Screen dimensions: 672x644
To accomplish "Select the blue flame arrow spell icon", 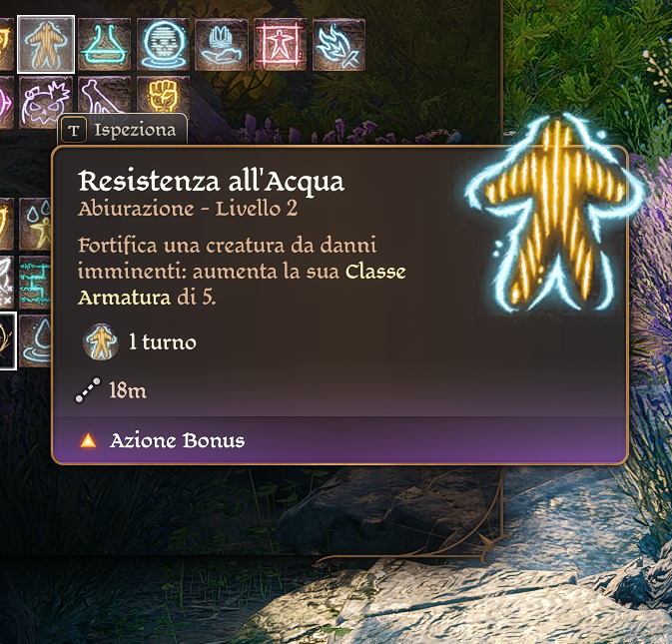I will pyautogui.click(x=339, y=45).
